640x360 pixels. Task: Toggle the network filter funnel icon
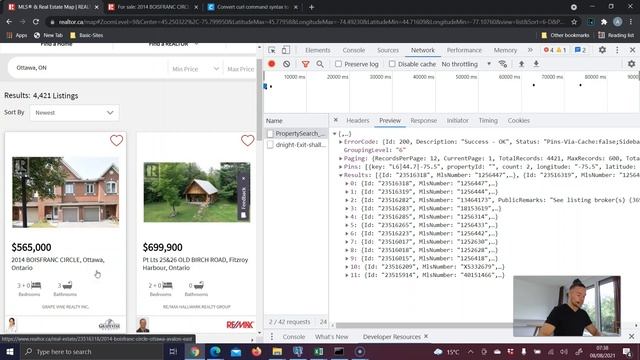[305, 64]
